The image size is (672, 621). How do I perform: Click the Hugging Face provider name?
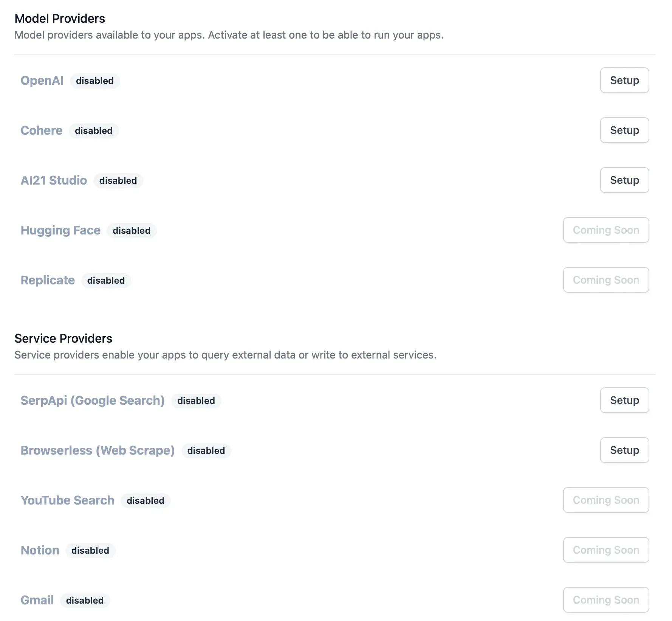pos(60,230)
